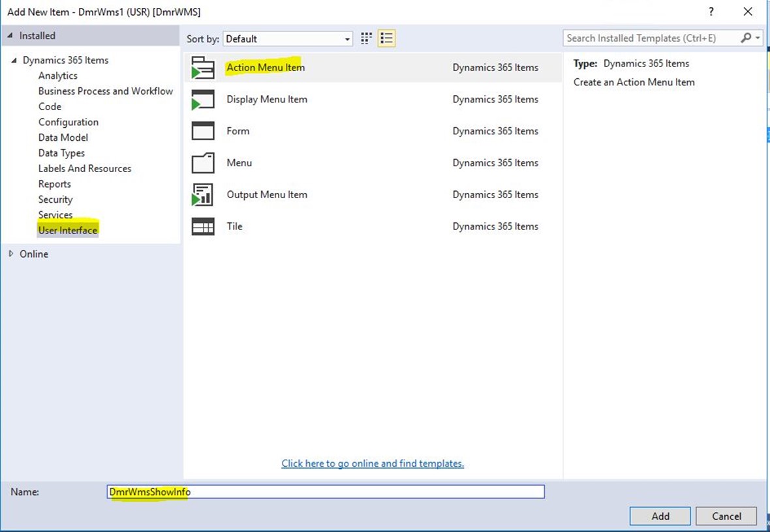Click the Name field containing DmrWmsShowInfo
770x532 pixels.
click(326, 492)
